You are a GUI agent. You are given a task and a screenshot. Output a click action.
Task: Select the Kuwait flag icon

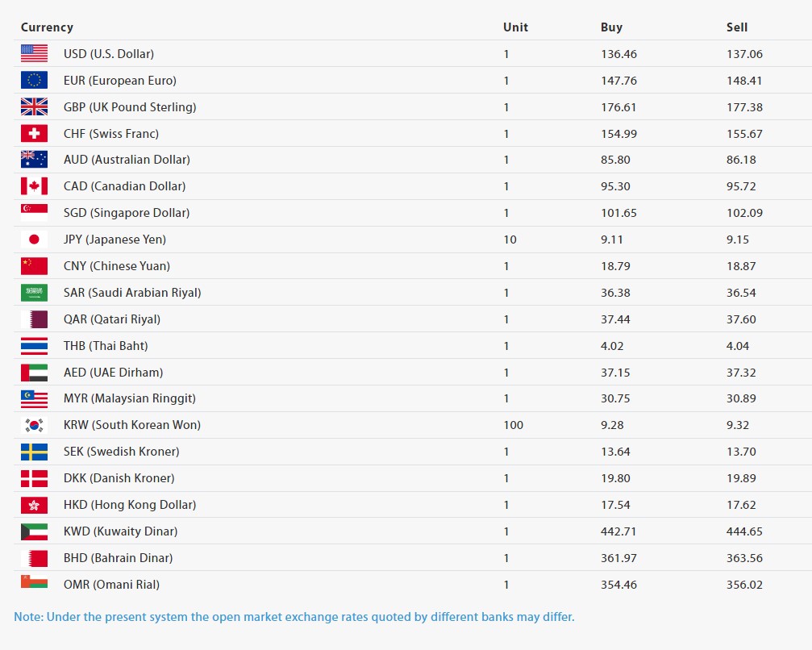tap(34, 531)
